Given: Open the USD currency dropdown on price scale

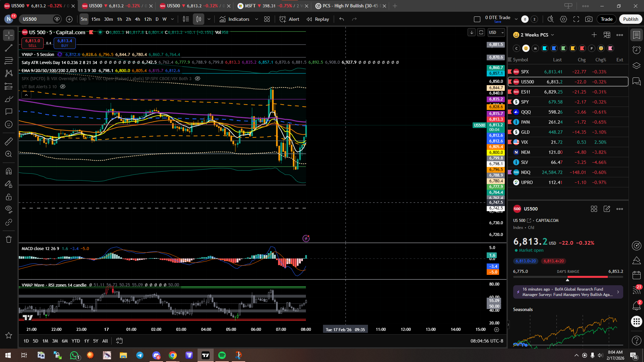Looking at the screenshot, I should 496,32.
